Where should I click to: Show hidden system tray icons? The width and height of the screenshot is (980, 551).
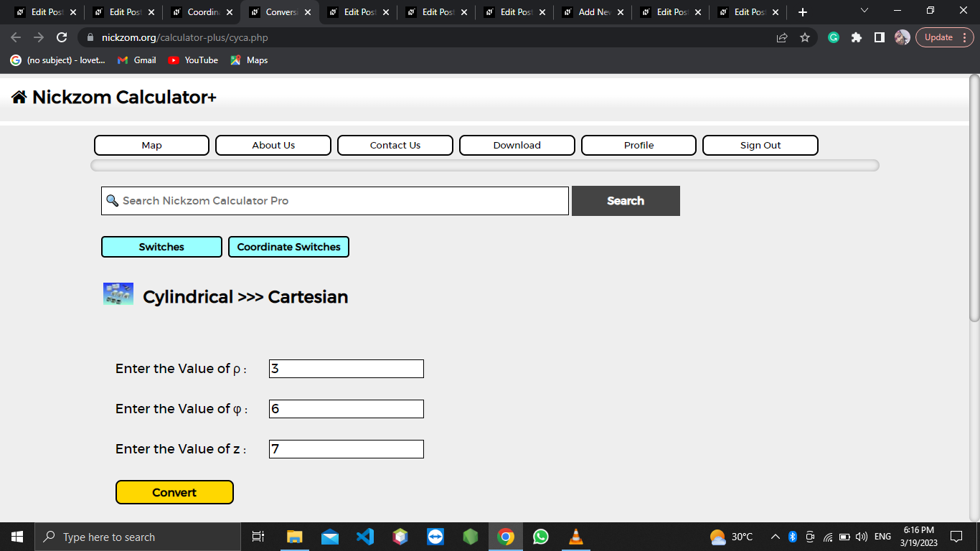coord(776,537)
